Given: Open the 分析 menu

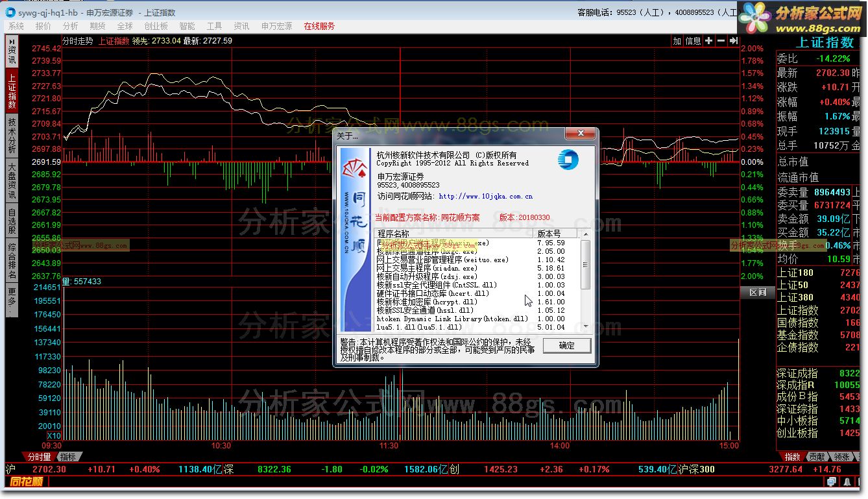Looking at the screenshot, I should 71,26.
